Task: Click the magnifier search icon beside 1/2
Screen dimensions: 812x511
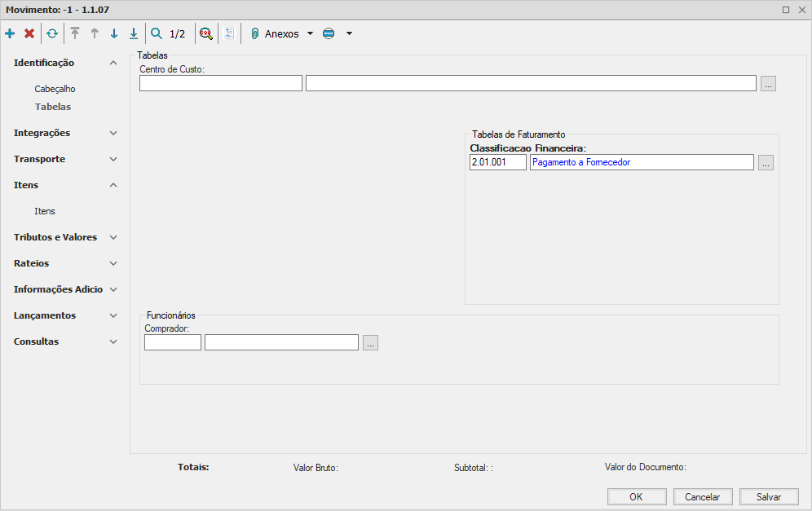Action: pyautogui.click(x=157, y=34)
